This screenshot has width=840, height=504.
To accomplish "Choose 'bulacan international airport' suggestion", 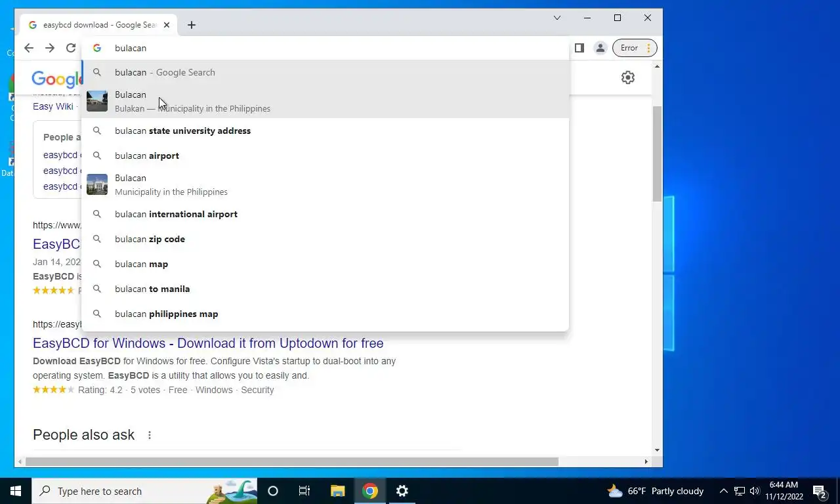I will click(325, 214).
